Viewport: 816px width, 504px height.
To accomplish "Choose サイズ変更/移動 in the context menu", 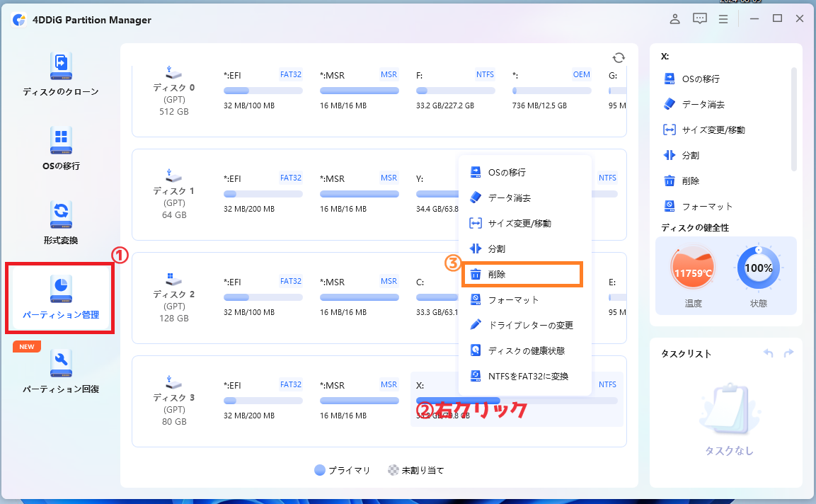I will [524, 224].
